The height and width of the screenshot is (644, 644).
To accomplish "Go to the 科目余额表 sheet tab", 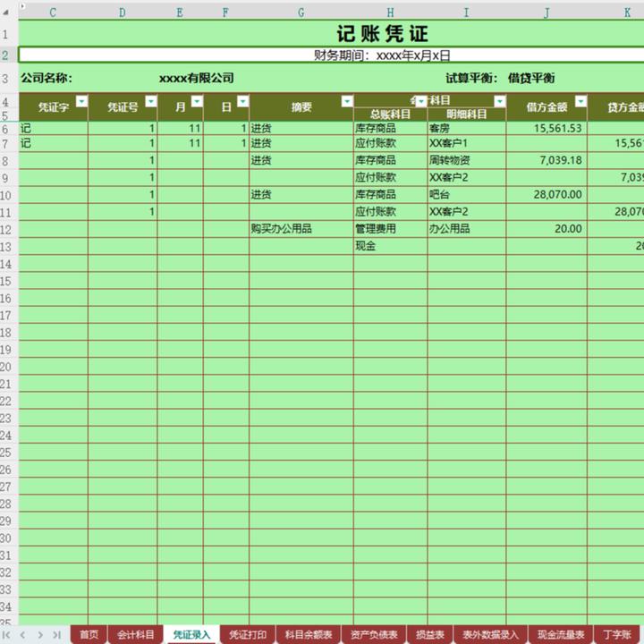I will click(309, 635).
